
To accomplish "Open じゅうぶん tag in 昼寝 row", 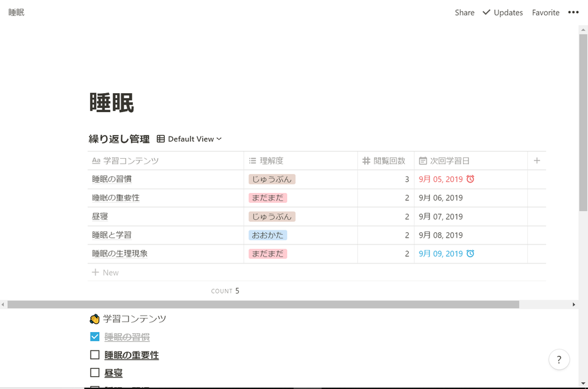I will [272, 216].
